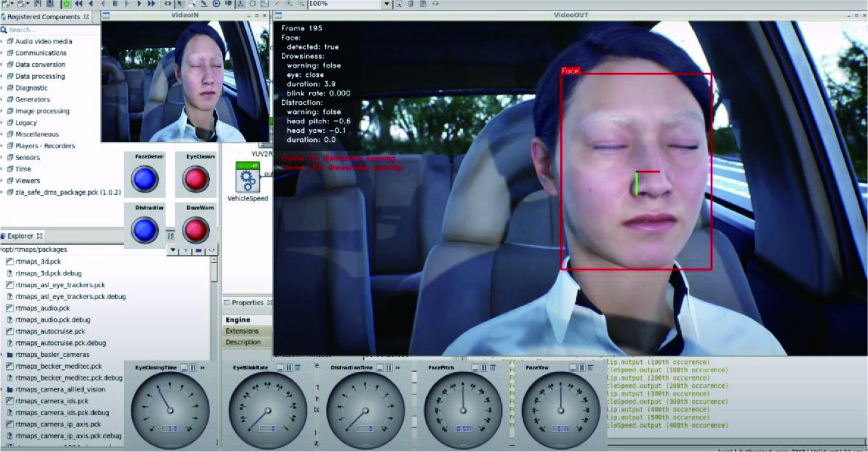Toggle the DozeWarn indicator lamp
868x452 pixels.
(x=195, y=229)
